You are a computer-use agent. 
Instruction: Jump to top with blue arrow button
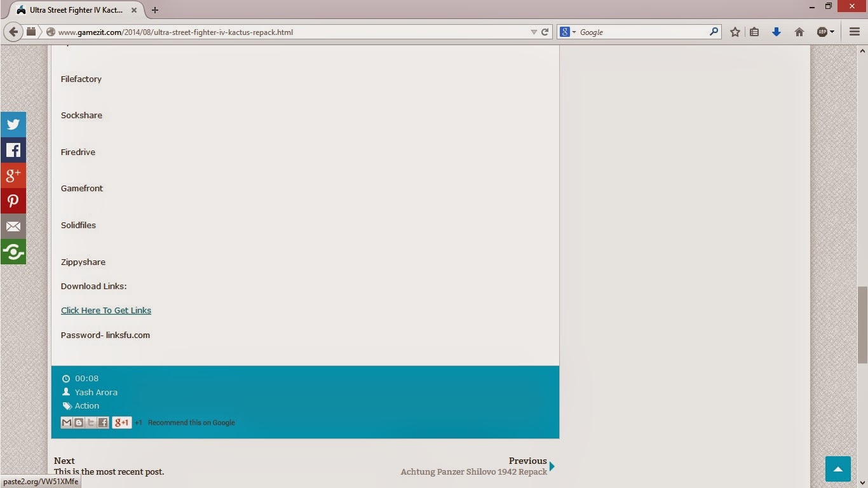click(837, 469)
